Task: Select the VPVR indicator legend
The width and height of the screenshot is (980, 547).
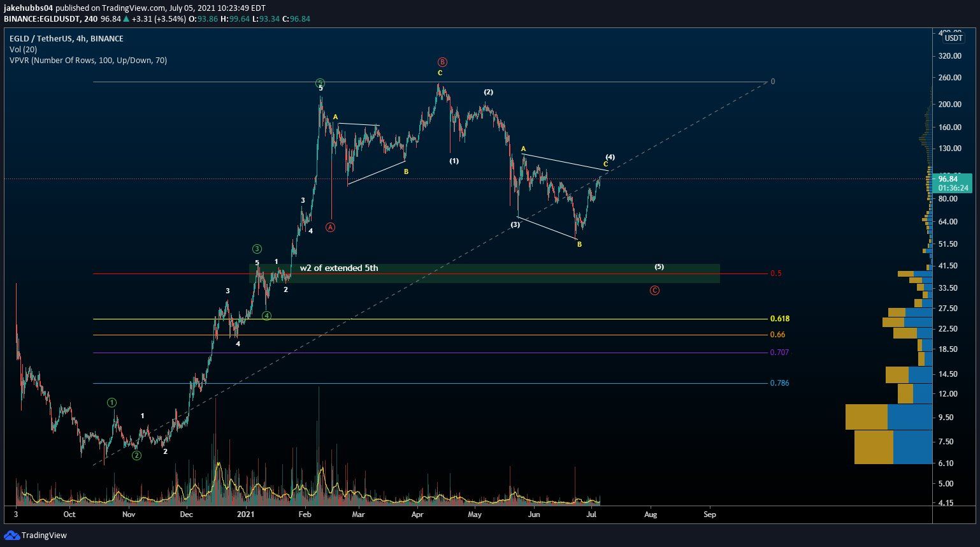Action: coord(88,61)
